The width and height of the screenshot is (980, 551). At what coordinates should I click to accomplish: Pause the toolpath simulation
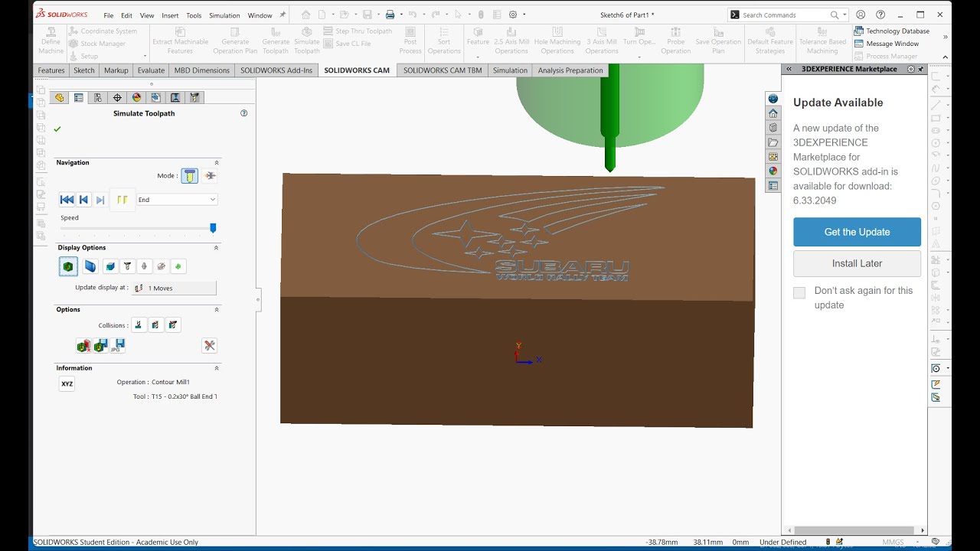point(122,200)
